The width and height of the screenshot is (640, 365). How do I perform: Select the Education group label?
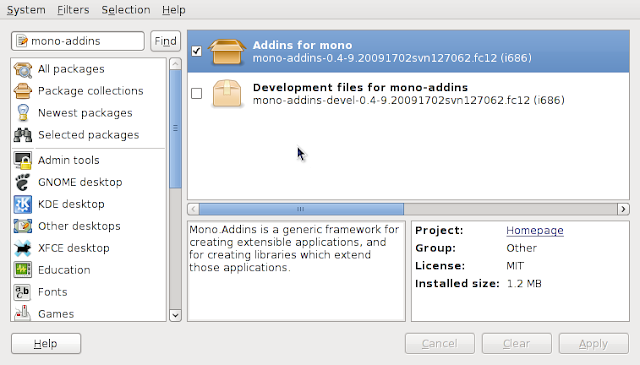[64, 270]
